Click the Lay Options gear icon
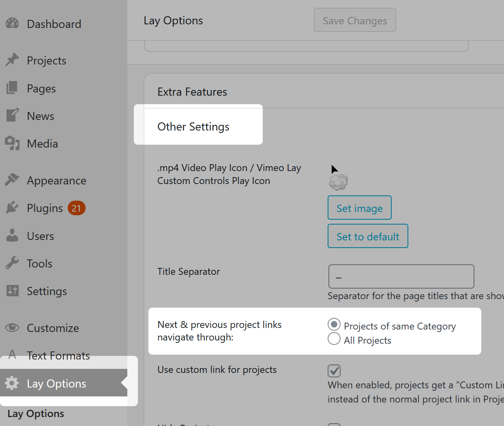The image size is (504, 426). (13, 383)
